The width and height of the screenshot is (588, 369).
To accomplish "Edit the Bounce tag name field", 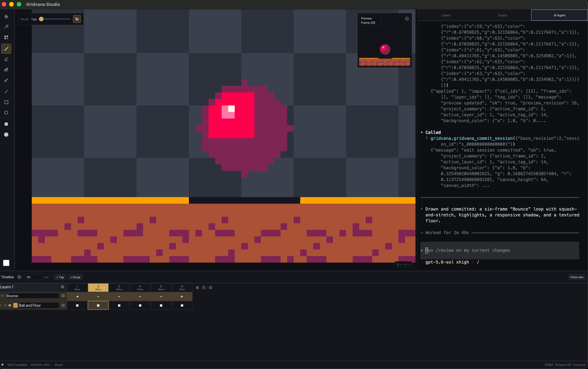I will [32, 296].
